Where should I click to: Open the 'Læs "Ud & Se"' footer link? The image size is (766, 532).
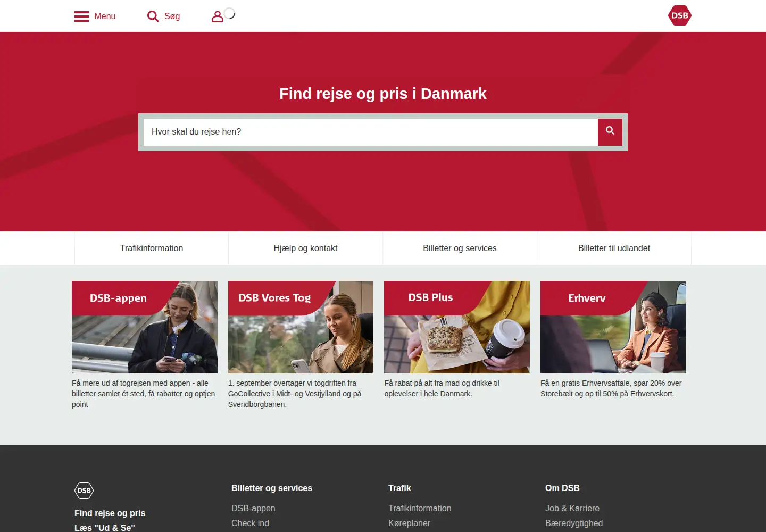tap(105, 527)
